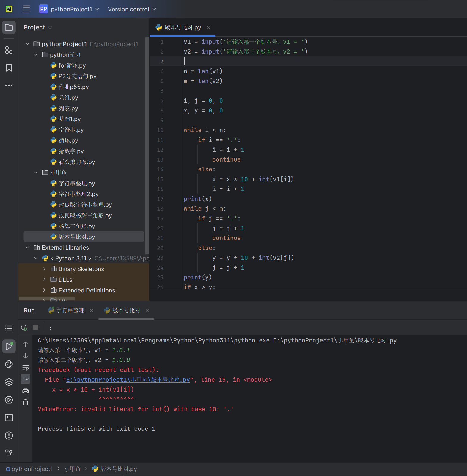
Task: Clear all console output trash icon
Action: [26, 402]
